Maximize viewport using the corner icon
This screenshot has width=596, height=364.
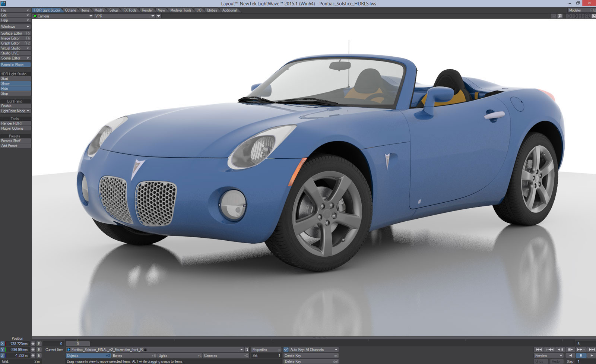(593, 16)
